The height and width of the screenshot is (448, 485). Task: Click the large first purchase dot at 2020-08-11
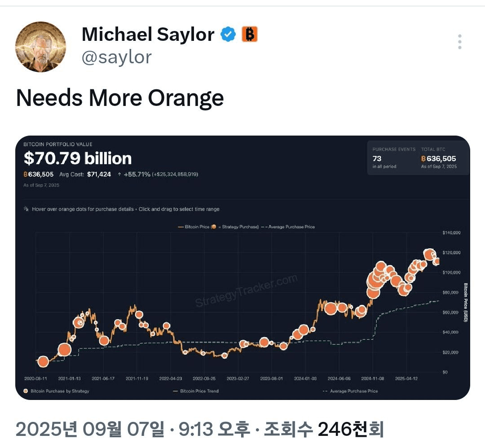(x=43, y=361)
